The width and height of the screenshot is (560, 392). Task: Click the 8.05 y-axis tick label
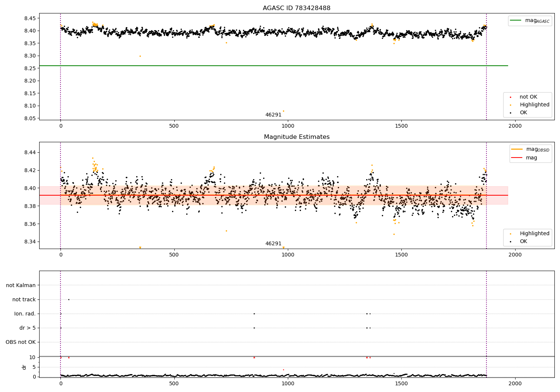[x=29, y=118]
